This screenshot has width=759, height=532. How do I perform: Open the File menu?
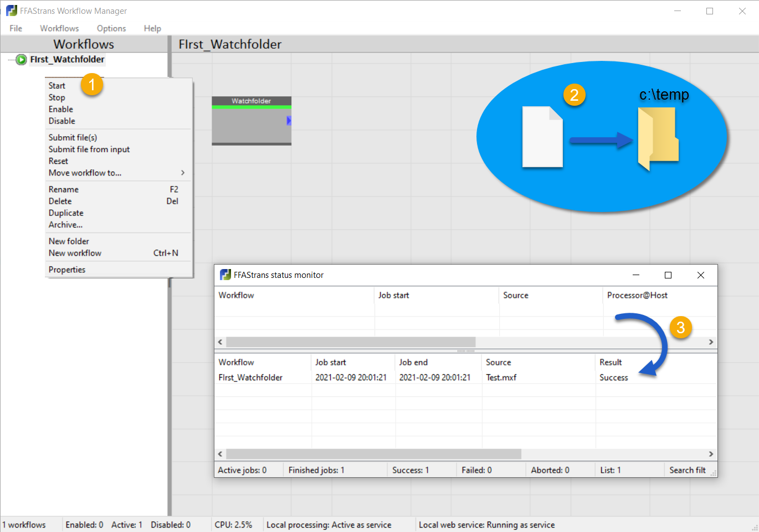(x=16, y=28)
